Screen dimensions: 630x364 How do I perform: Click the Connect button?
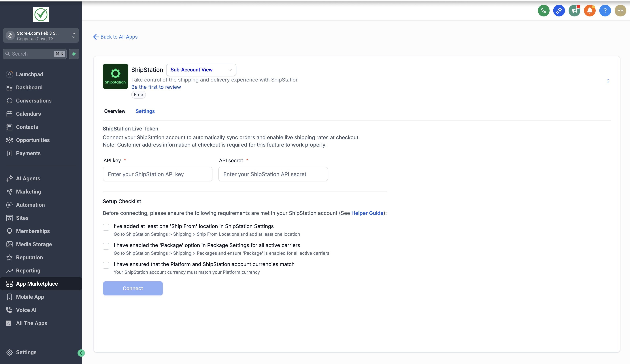(133, 288)
